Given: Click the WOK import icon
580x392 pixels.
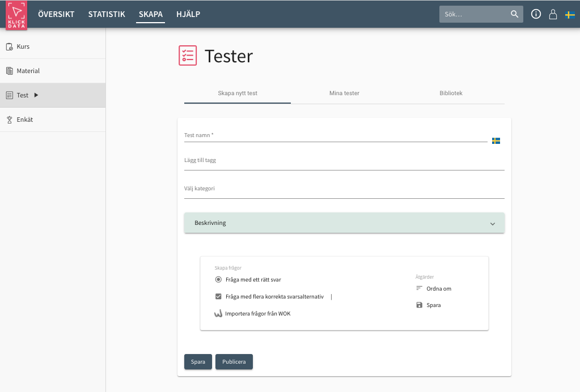Looking at the screenshot, I should tap(218, 314).
